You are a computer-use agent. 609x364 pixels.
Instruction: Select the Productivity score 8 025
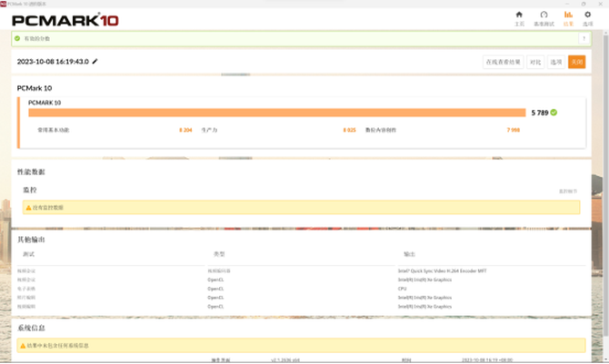[349, 130]
